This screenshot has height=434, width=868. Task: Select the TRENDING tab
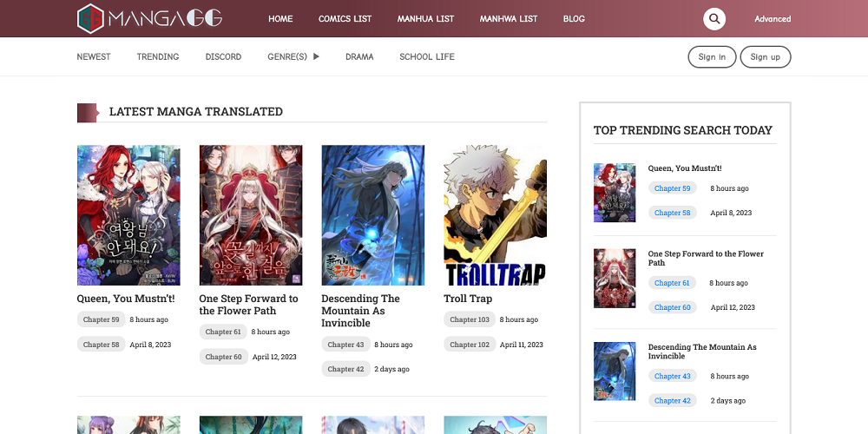[158, 56]
